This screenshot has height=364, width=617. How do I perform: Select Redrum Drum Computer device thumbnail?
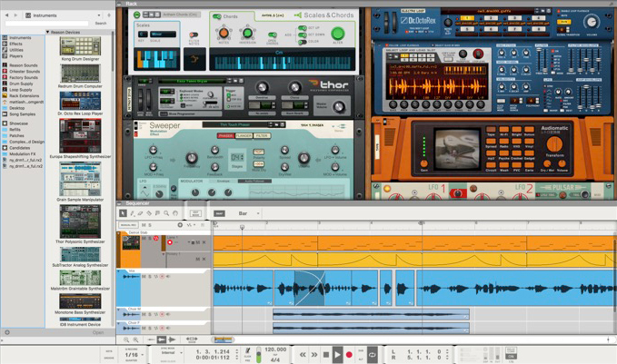coord(80,74)
